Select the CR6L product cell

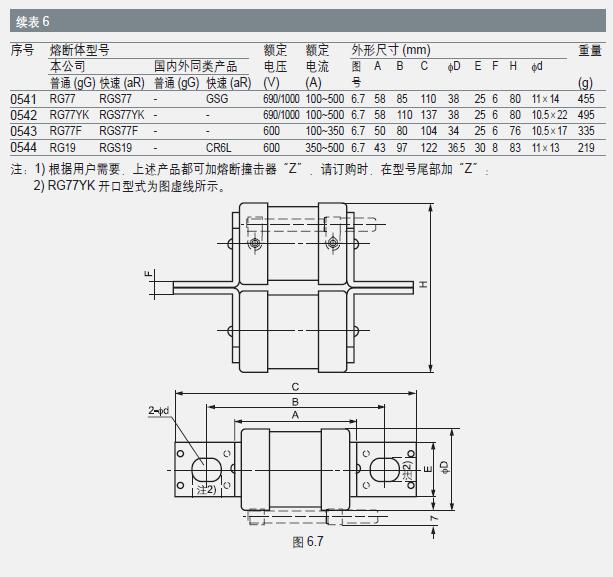coord(218,147)
